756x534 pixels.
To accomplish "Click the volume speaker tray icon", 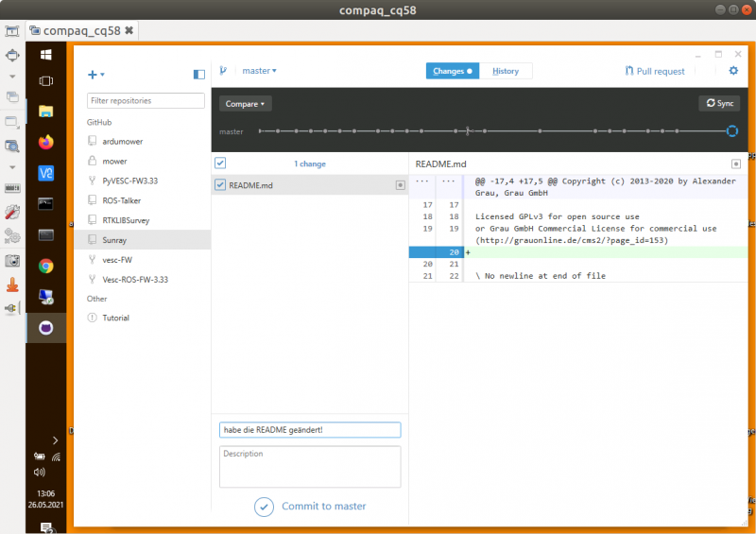I will 39,473.
